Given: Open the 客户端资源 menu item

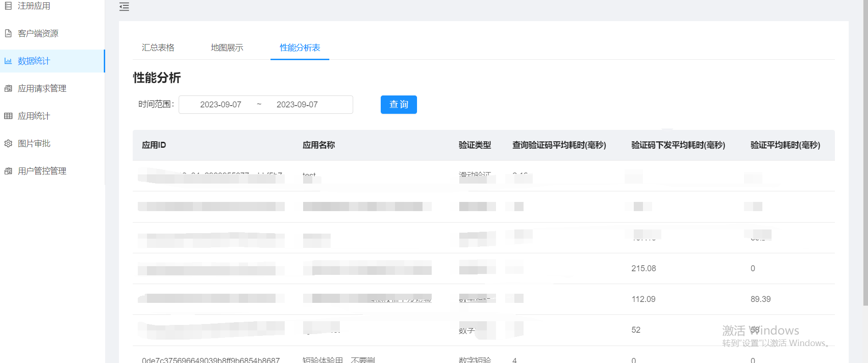Looking at the screenshot, I should pos(52,34).
